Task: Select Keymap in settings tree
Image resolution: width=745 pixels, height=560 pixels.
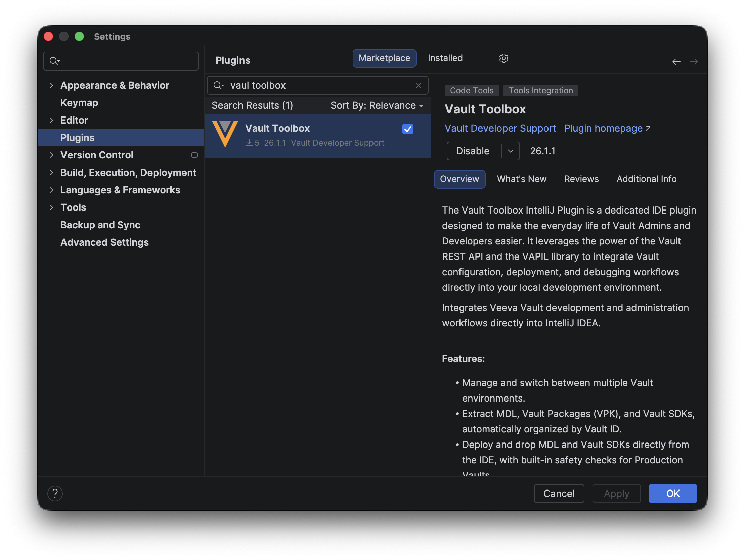Action: click(80, 103)
